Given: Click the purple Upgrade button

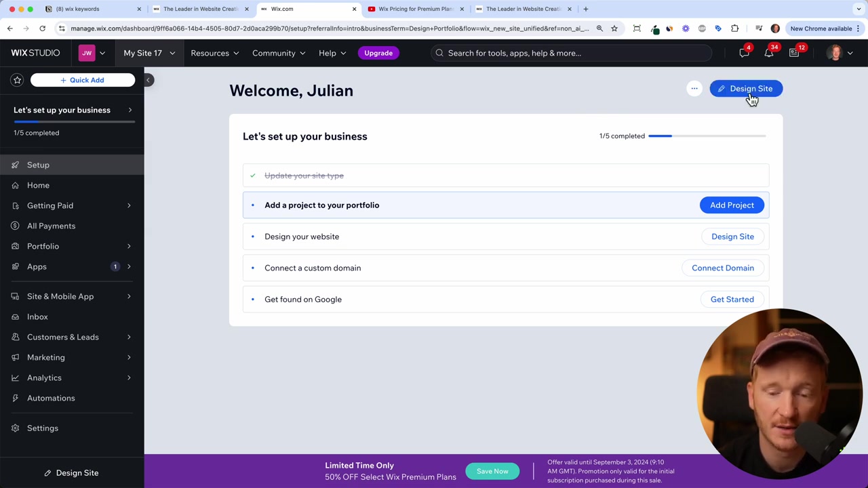Looking at the screenshot, I should (x=378, y=53).
